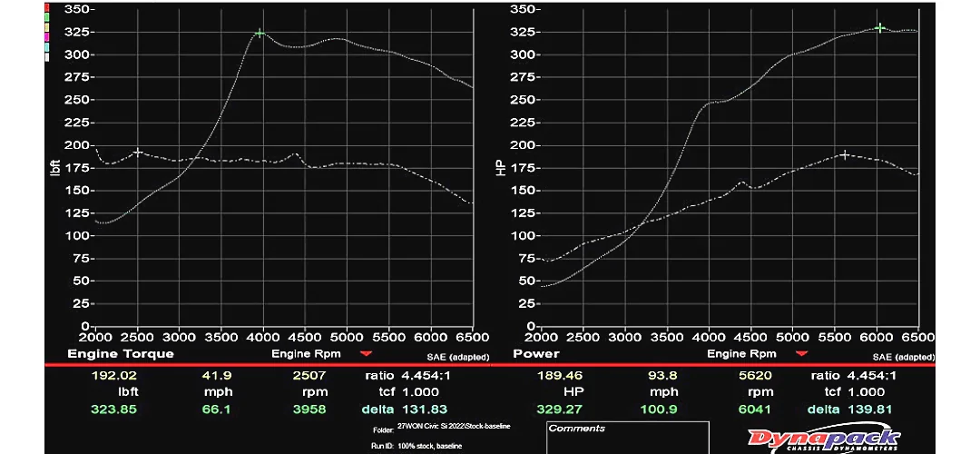980x454 pixels.
Task: Select the cyan run color swatch
Action: pos(47,46)
